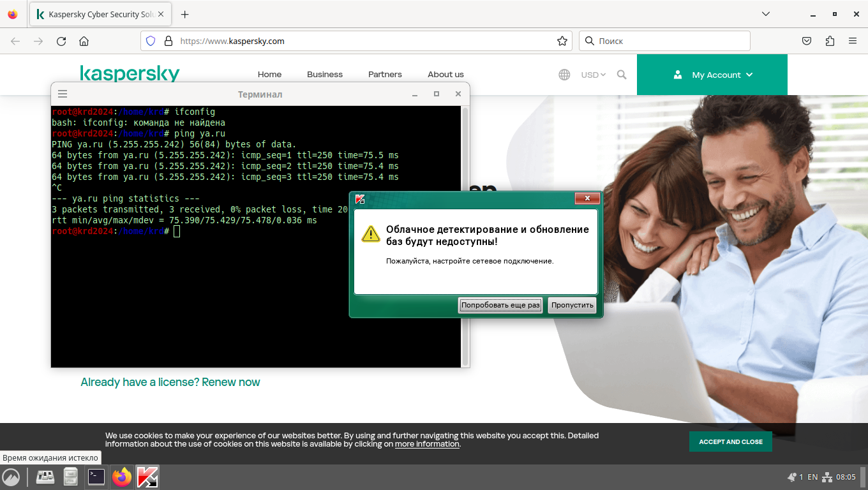Expand the USD currency dropdown
Viewport: 868px width, 490px height.
[x=593, y=75]
